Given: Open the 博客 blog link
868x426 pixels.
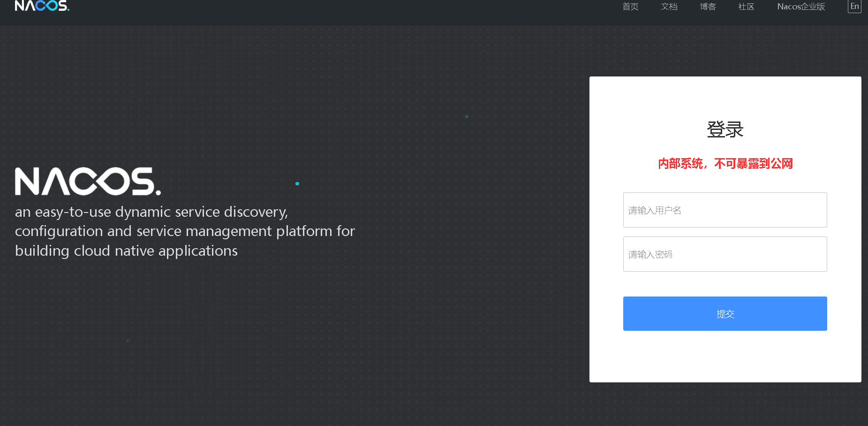Looking at the screenshot, I should pyautogui.click(x=708, y=7).
